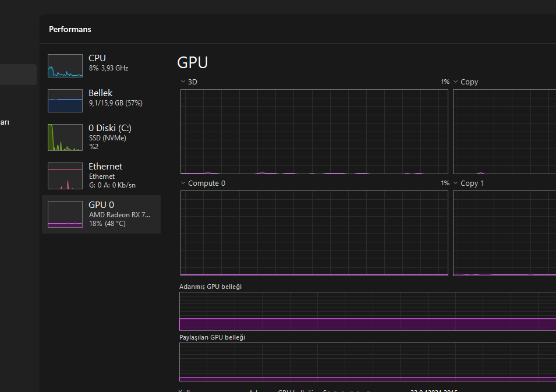The width and height of the screenshot is (556, 392).
Task: Click the 1% value above 3D graph
Action: [445, 82]
